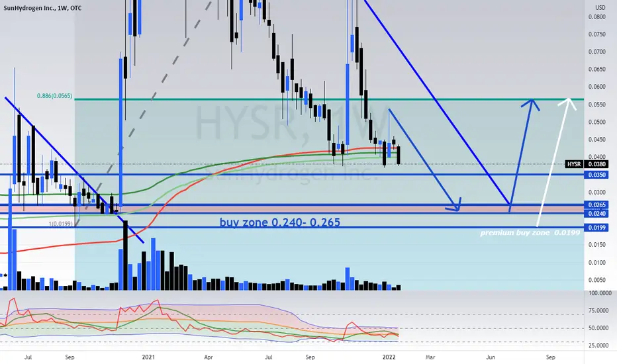Click the 0.886(0.0565) Fibonacci label
Viewport: 617px width, 364px height.
(55, 95)
